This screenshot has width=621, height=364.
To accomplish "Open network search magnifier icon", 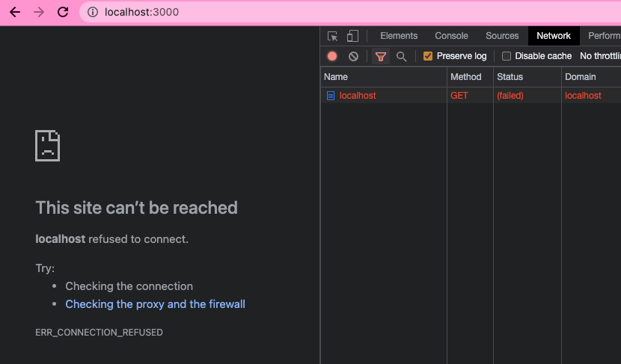I will [x=402, y=57].
